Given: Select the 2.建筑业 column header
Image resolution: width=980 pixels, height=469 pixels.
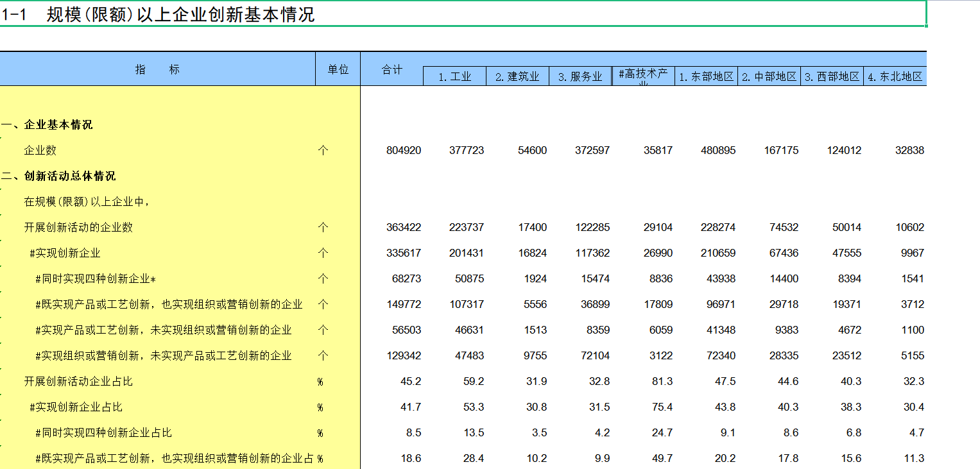Looking at the screenshot, I should pyautogui.click(x=517, y=76).
